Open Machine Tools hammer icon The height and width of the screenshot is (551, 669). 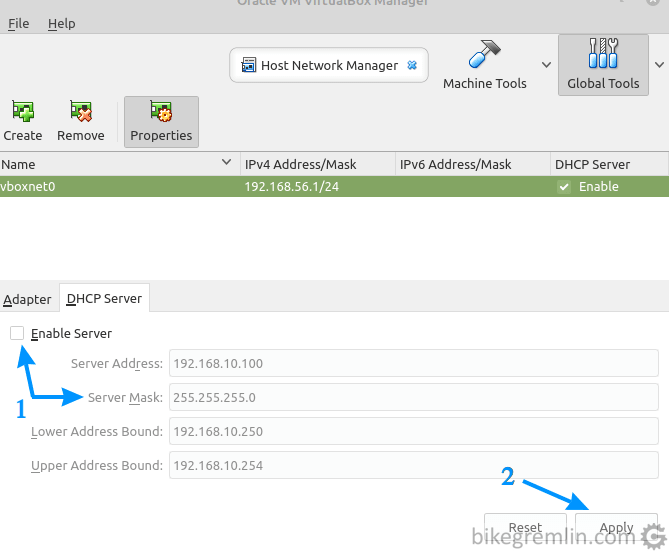485,54
